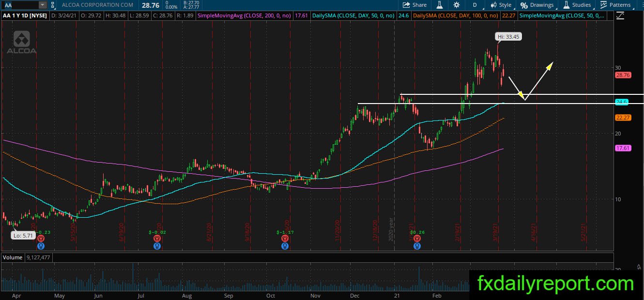
Task: Click the red earnings phone icon under $-1.17
Action: click(285, 238)
